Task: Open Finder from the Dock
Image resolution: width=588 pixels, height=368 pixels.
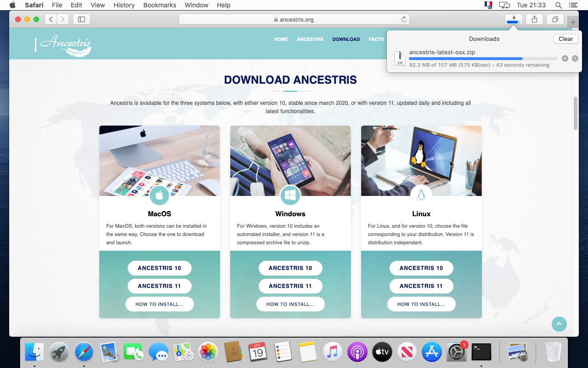Action: point(34,352)
